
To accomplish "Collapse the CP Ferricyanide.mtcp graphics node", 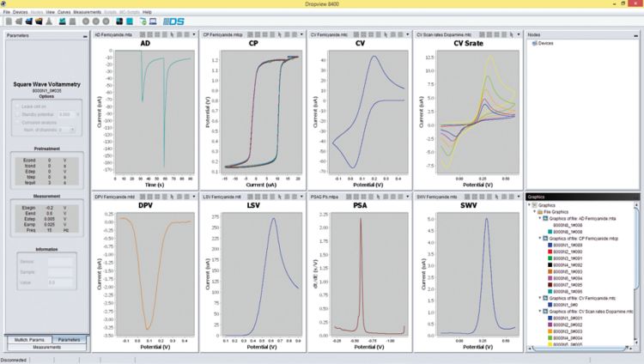I will point(541,237).
